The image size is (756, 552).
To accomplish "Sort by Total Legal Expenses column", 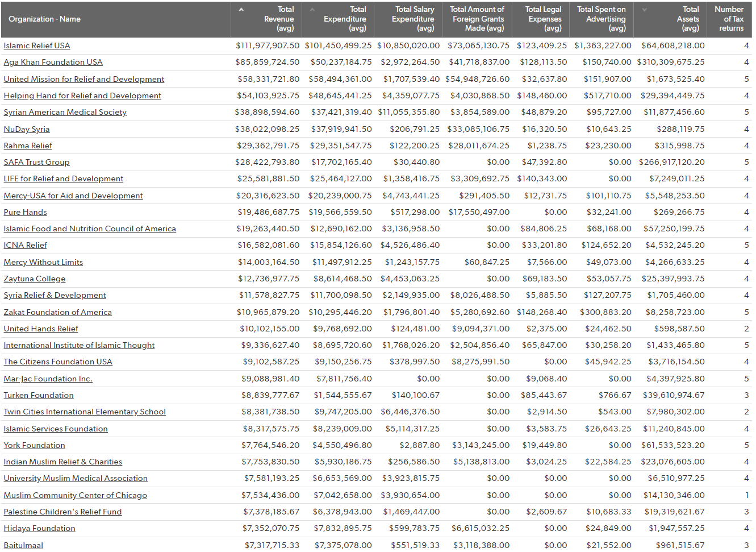I will 543,19.
